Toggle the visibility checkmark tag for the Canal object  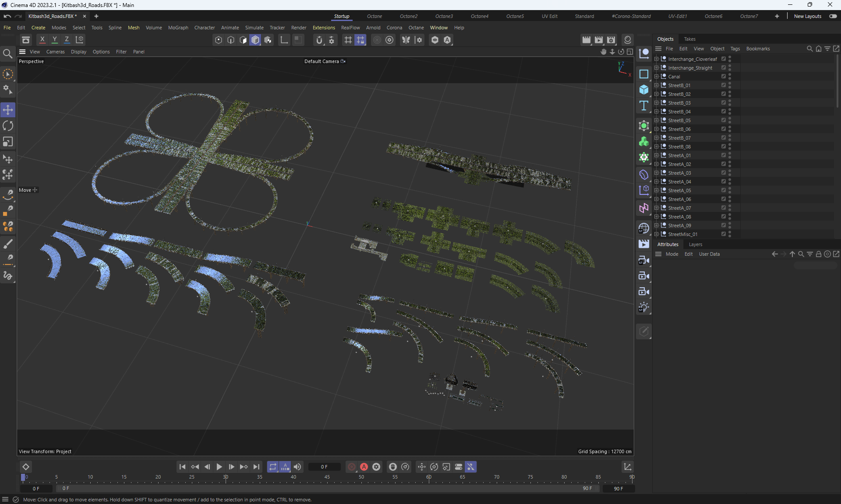click(x=724, y=77)
